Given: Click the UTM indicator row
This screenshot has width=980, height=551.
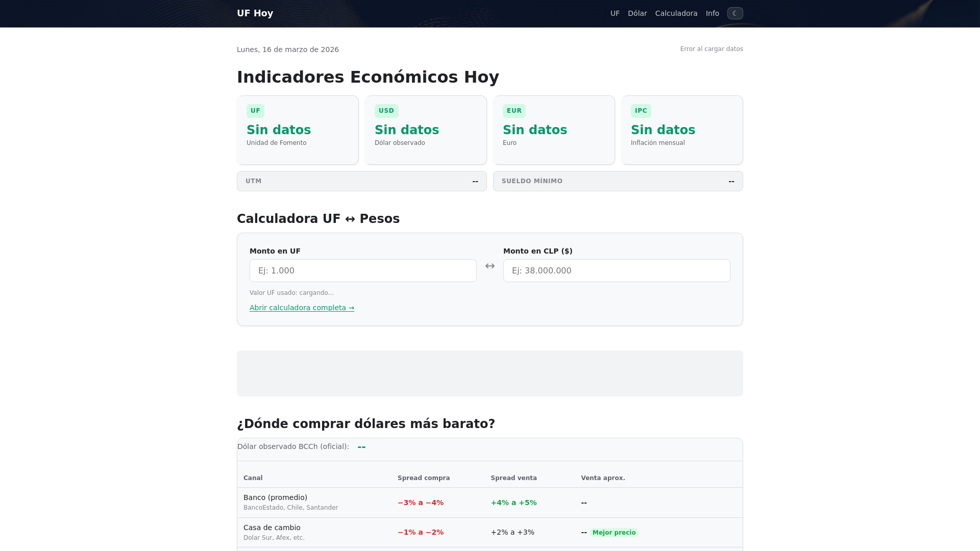Looking at the screenshot, I should pos(362,181).
